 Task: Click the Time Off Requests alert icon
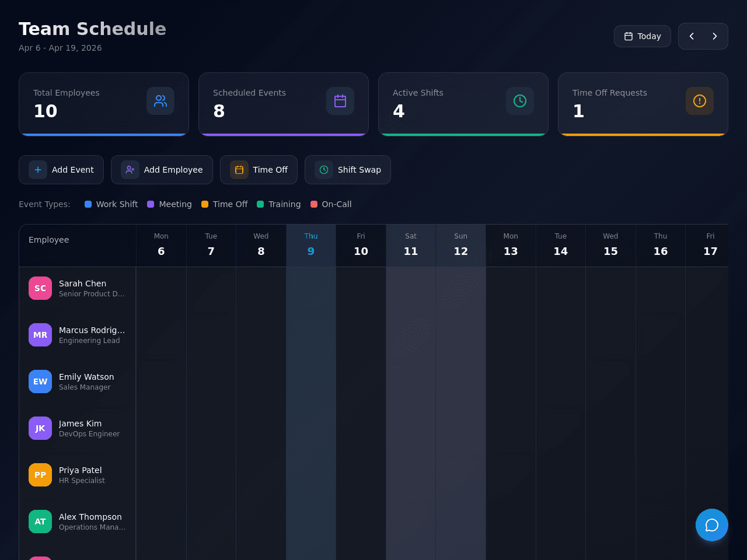tap(700, 101)
